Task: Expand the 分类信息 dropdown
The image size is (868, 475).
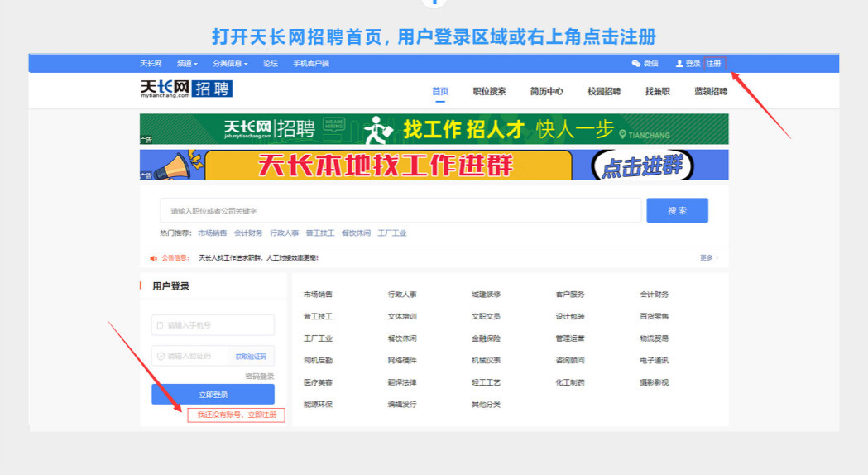Action: pyautogui.click(x=230, y=64)
